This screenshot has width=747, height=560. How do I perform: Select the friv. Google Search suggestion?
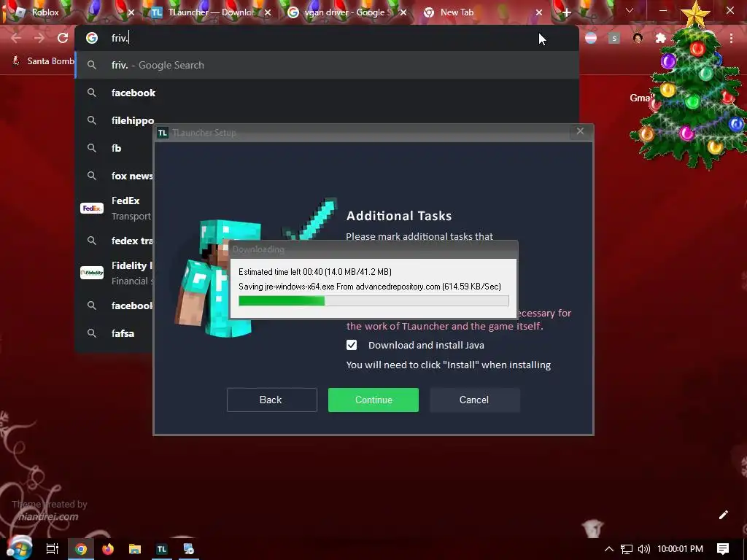(326, 65)
